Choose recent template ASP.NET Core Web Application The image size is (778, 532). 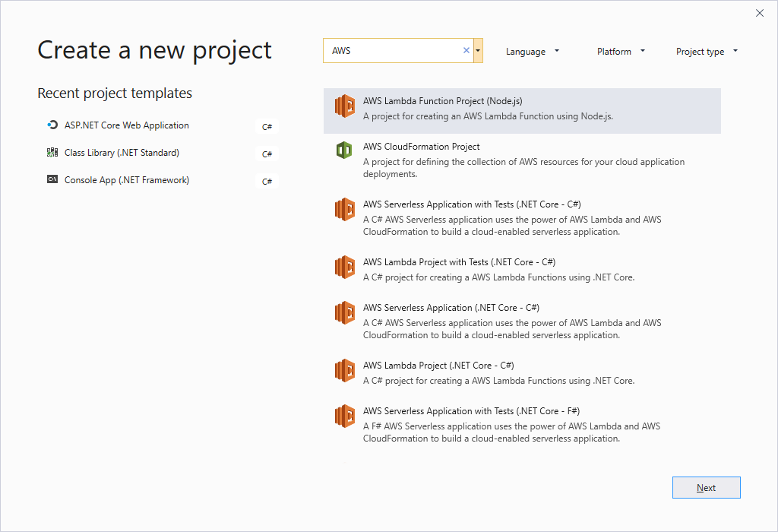127,125
